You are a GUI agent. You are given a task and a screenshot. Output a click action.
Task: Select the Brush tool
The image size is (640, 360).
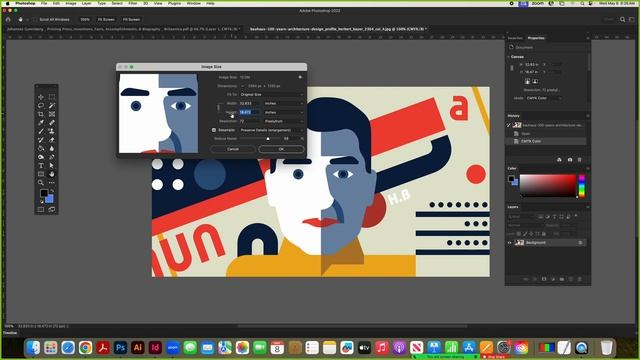coord(41,131)
